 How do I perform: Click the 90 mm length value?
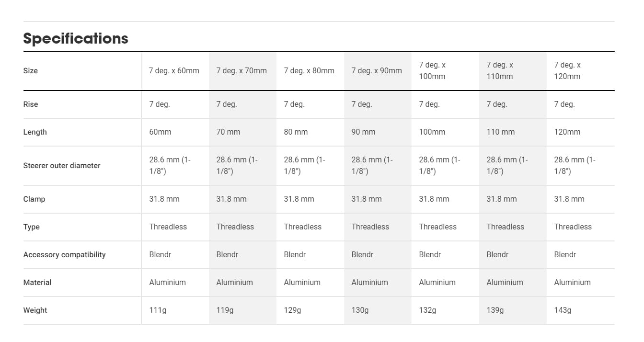click(363, 132)
